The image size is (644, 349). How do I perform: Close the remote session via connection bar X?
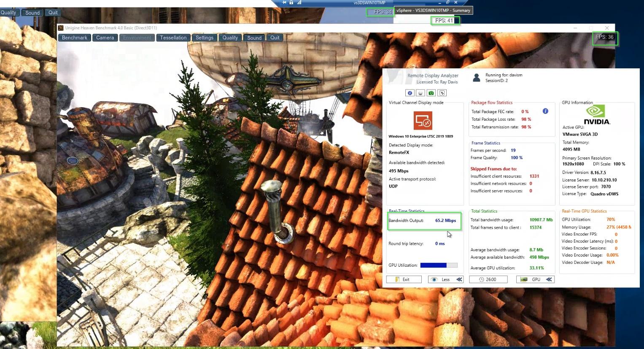455,3
